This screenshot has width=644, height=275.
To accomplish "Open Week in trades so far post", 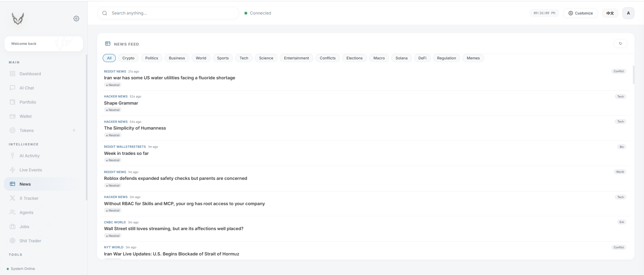I will [x=126, y=153].
